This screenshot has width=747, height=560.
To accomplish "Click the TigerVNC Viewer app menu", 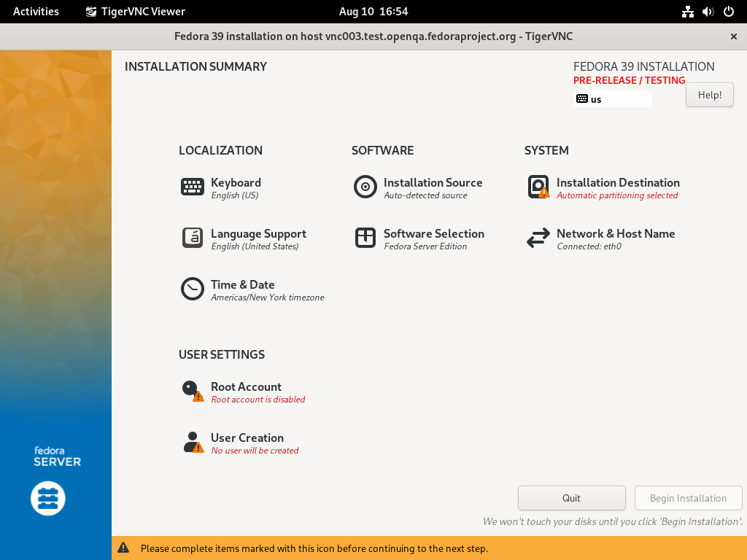I will pyautogui.click(x=135, y=12).
